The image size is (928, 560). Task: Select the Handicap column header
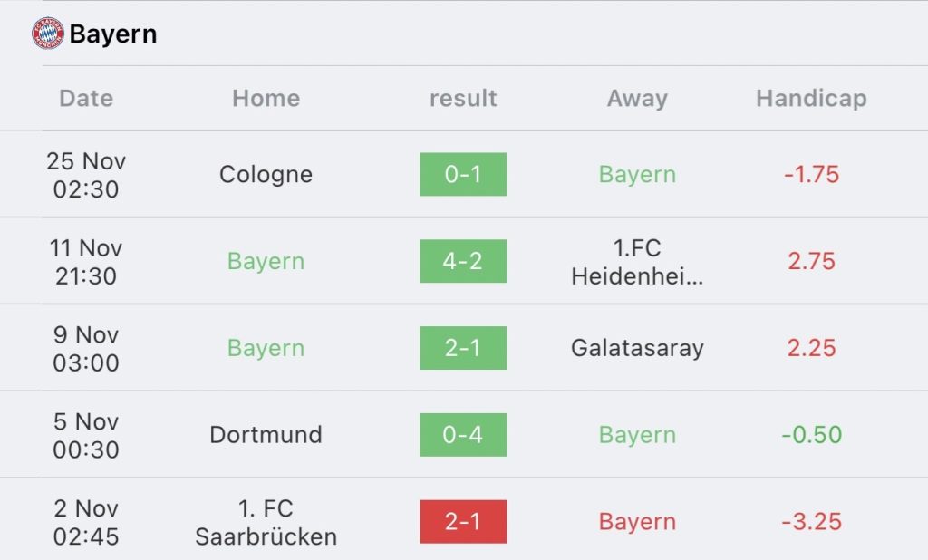coord(811,98)
